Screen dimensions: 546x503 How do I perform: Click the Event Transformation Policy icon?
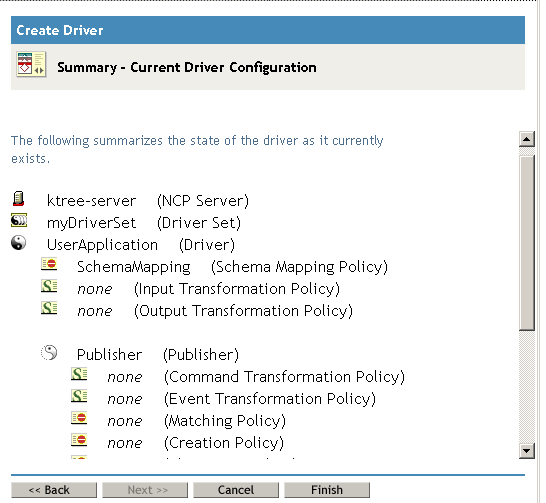[79, 396]
